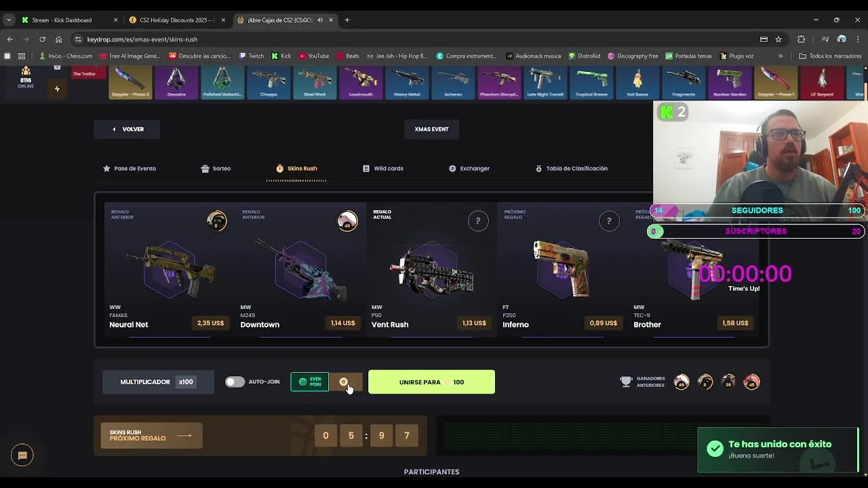Viewport: 868px width, 488px height.
Task: Click the 'Te has unido con éxito' notification
Action: pos(778,449)
